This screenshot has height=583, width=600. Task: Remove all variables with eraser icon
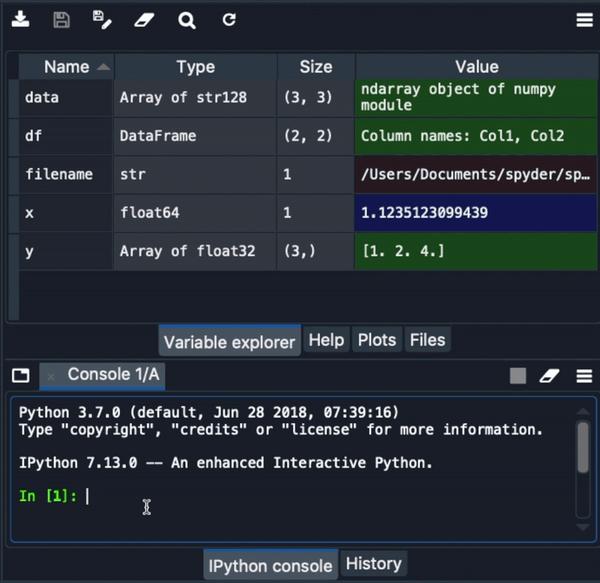(144, 19)
